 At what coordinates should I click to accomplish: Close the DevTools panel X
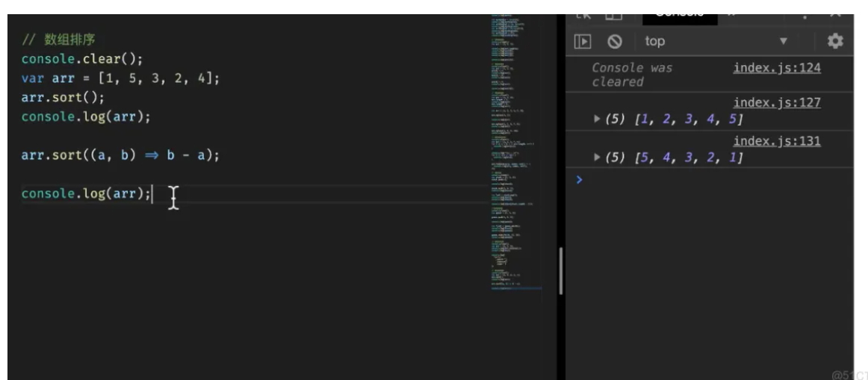pyautogui.click(x=835, y=16)
